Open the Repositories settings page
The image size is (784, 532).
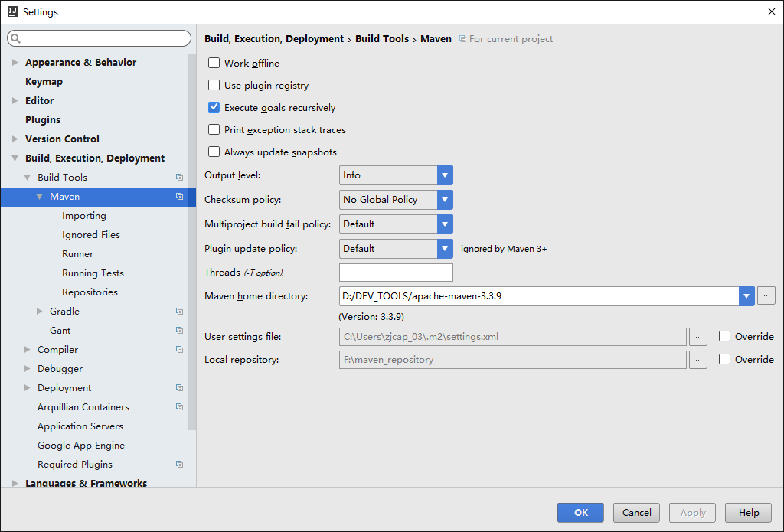tap(90, 292)
